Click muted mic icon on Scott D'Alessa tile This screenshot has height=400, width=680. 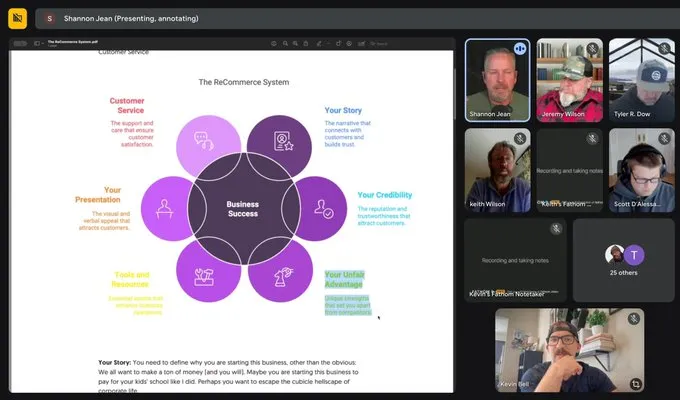(x=664, y=139)
